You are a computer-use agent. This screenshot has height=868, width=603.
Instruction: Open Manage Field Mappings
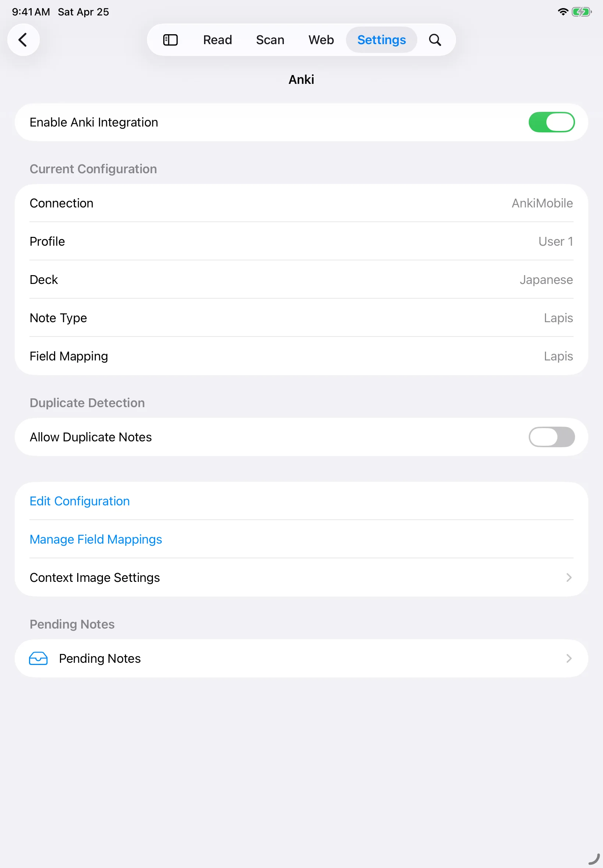click(x=96, y=539)
